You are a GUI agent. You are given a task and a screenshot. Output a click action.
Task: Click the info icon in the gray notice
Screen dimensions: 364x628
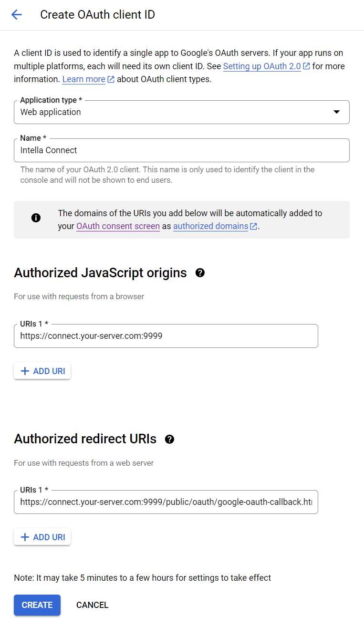pos(36,218)
